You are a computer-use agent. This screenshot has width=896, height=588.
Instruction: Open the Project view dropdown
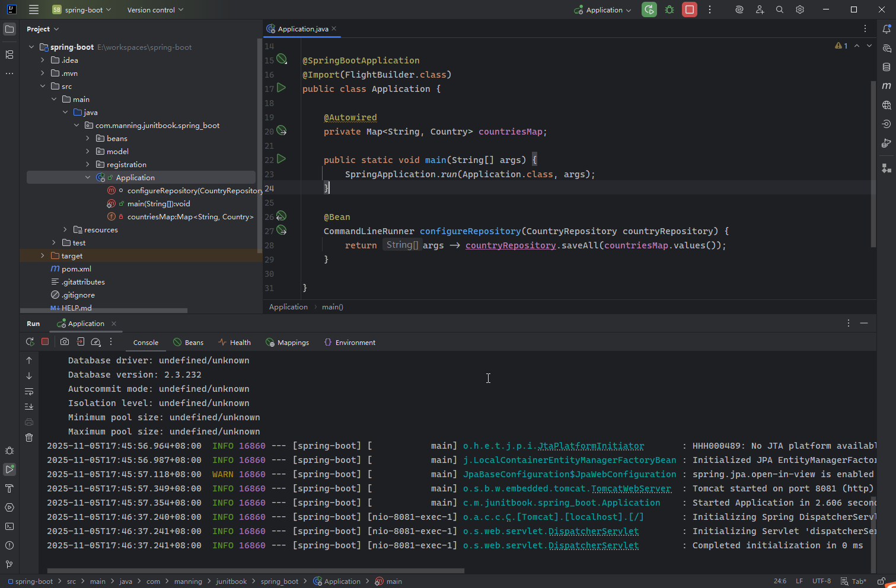[43, 29]
